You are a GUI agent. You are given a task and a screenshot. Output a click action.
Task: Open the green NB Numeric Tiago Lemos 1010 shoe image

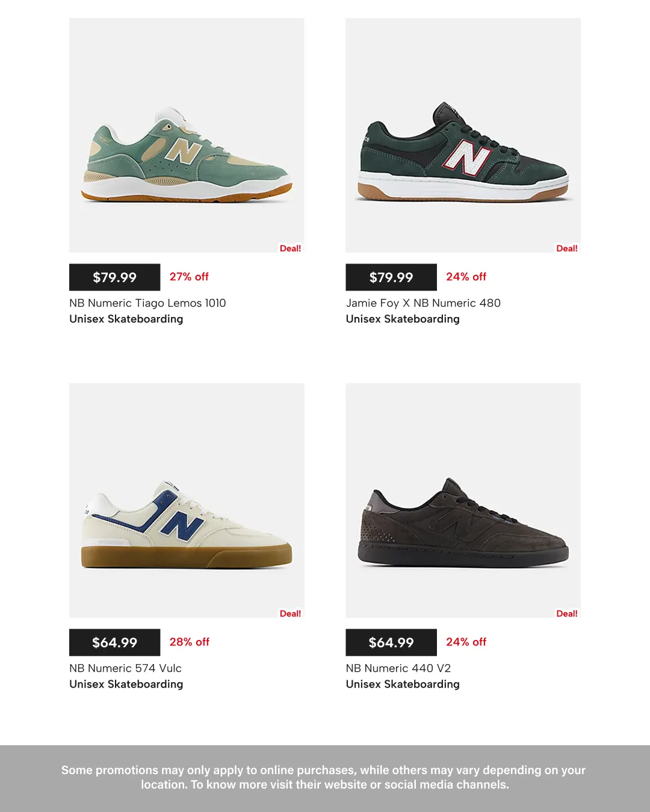tap(187, 135)
